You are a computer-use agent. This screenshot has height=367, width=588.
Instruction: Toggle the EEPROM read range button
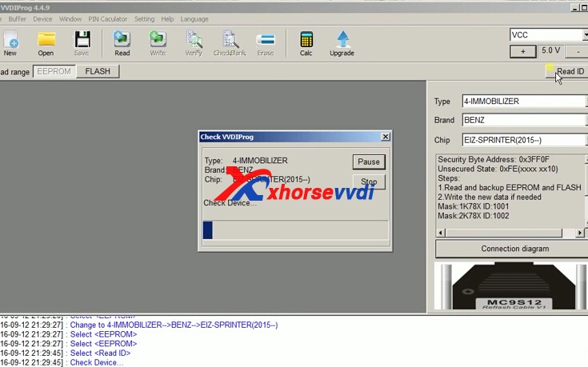tap(54, 71)
